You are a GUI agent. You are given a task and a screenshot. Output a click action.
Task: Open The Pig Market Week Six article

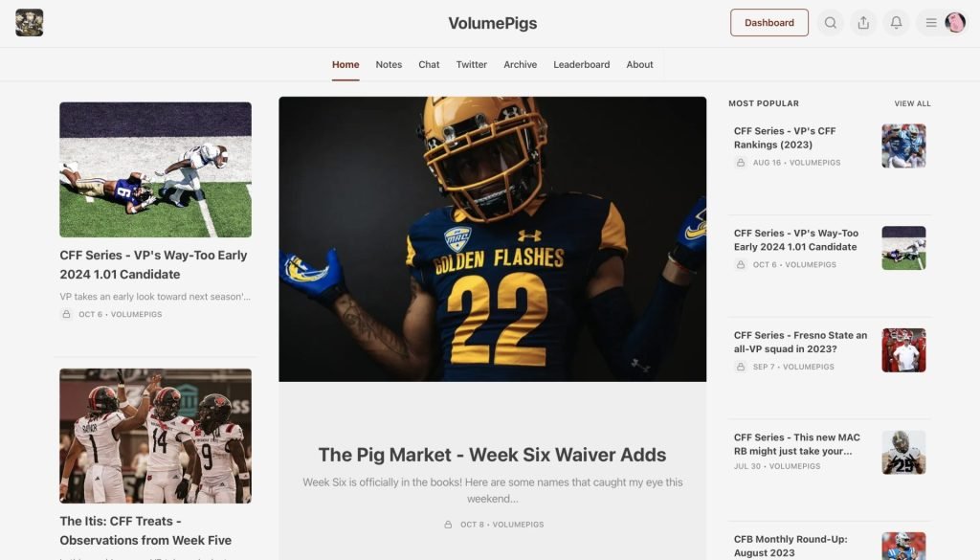pyautogui.click(x=492, y=455)
